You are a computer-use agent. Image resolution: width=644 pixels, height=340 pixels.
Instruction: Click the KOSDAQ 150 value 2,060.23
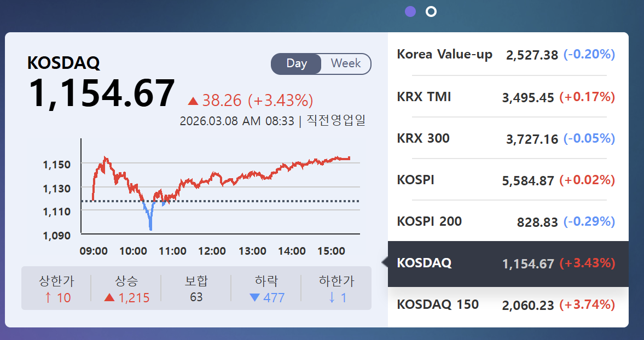(528, 306)
